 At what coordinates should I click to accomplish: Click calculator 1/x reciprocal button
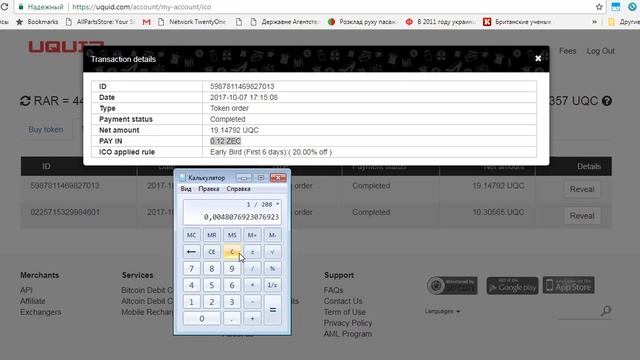(272, 285)
